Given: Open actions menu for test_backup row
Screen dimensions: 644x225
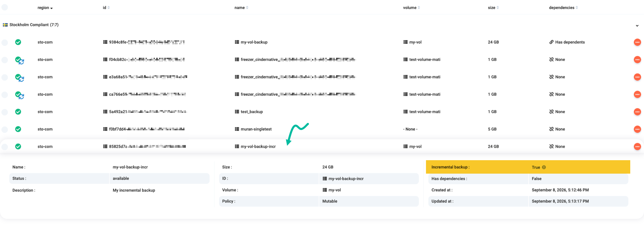Looking at the screenshot, I should (x=637, y=112).
